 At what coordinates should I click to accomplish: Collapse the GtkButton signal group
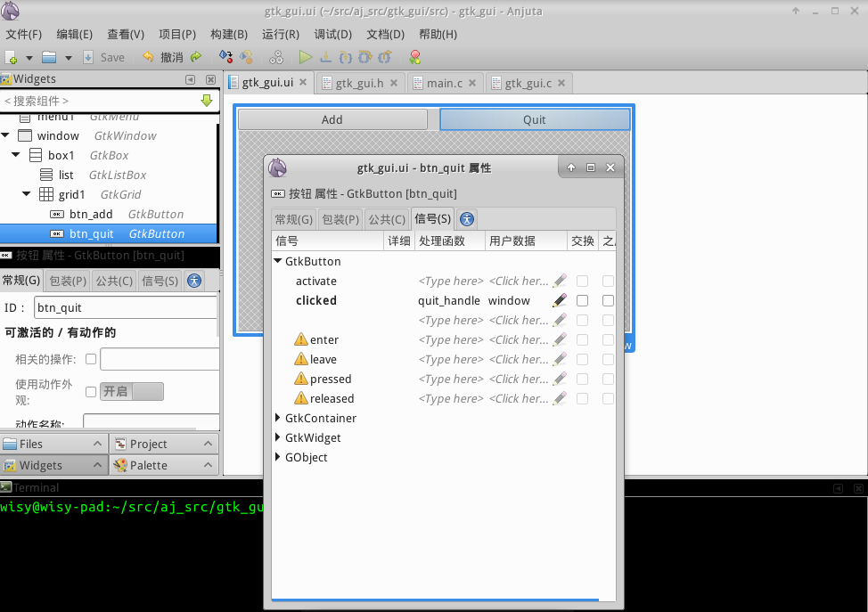[x=278, y=261]
